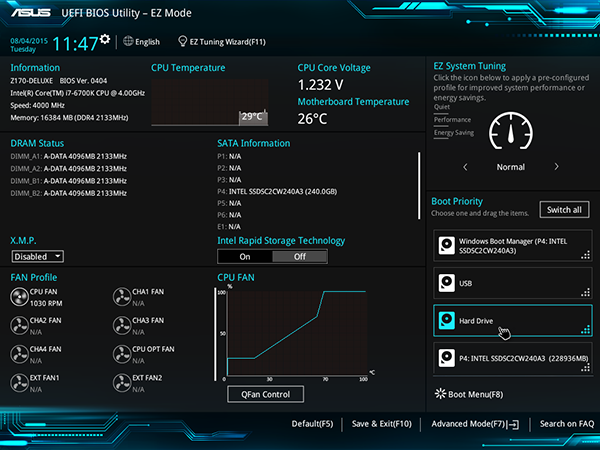Screen dimensions: 600x450
Task: Select the CPU OPT FAN icon
Action: coord(122,354)
